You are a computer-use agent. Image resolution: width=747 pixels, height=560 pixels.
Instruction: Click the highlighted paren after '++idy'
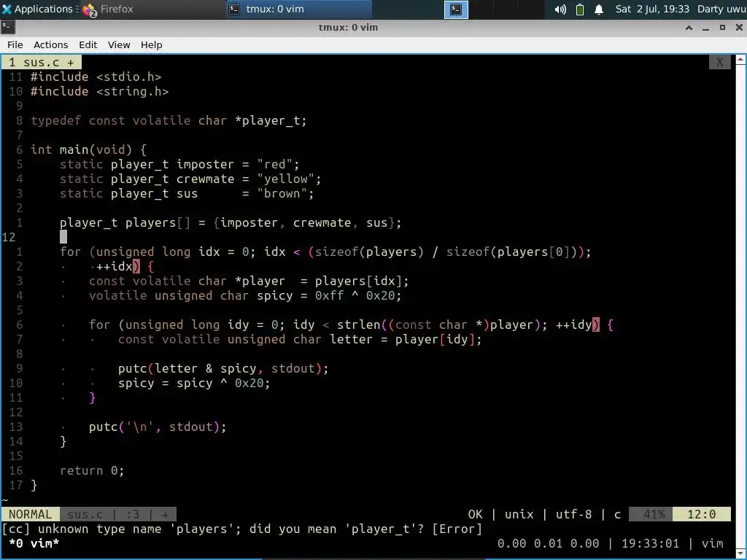point(596,324)
